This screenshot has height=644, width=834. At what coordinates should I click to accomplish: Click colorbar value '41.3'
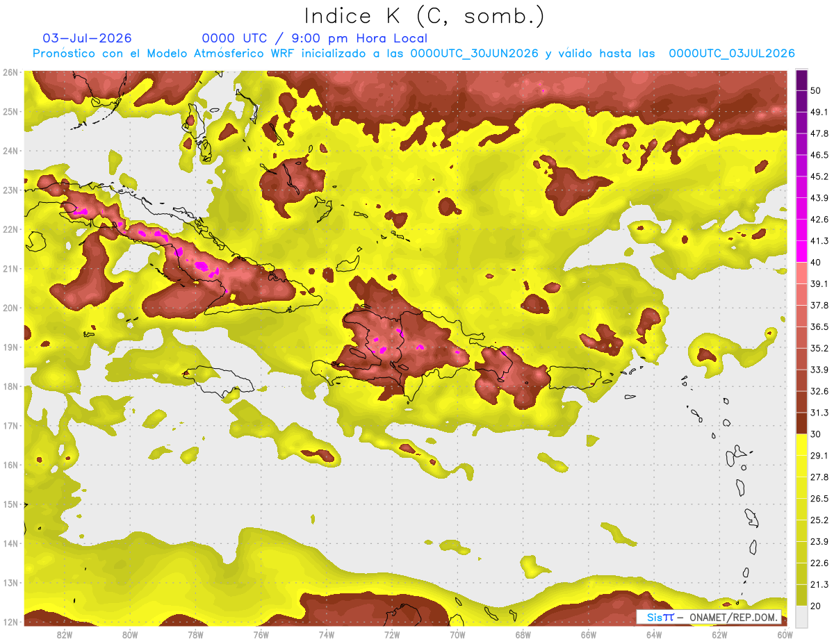pos(819,241)
